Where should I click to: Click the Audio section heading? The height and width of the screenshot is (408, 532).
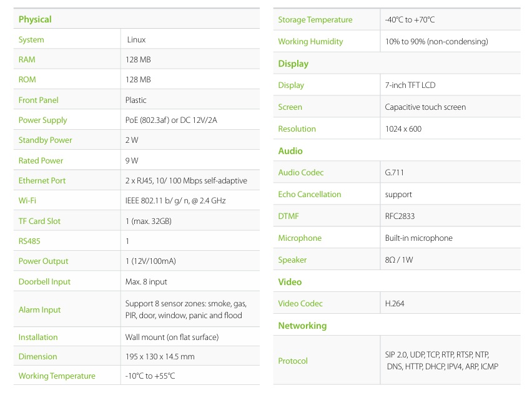click(x=290, y=151)
